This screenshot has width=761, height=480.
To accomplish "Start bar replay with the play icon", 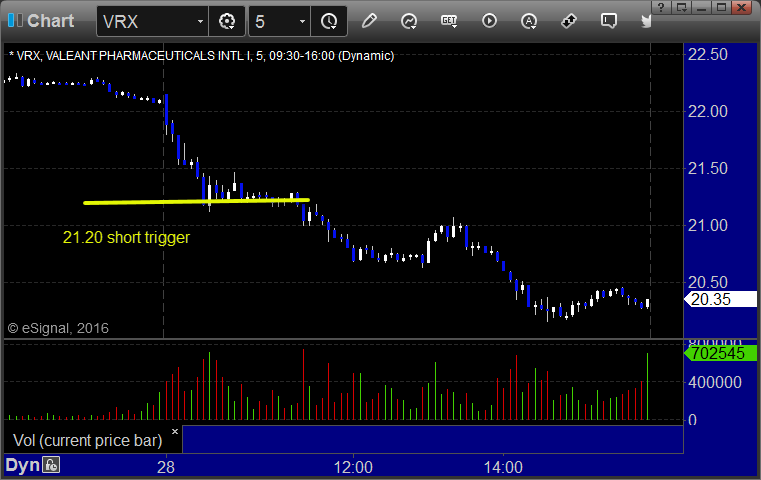I will tap(489, 21).
